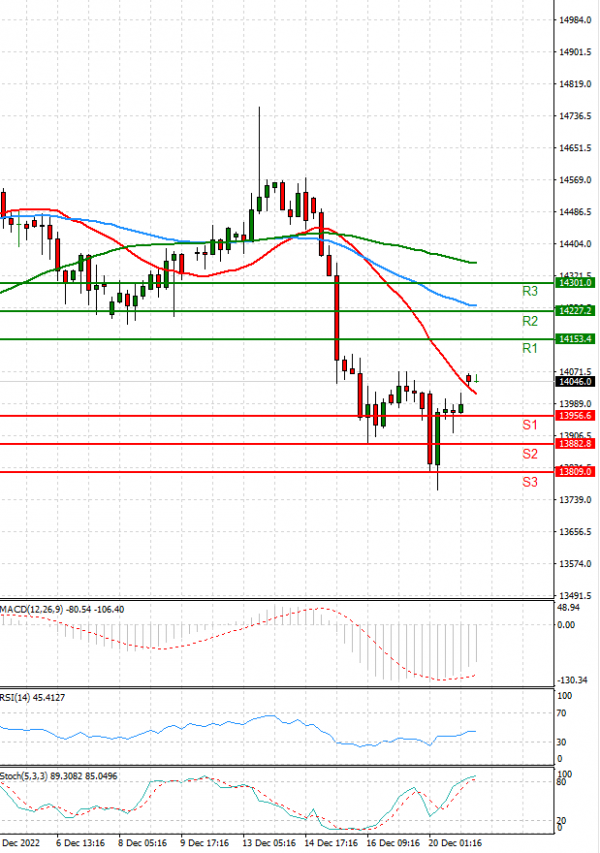Click the 13 Dec 05:16 time axis label

(x=269, y=843)
